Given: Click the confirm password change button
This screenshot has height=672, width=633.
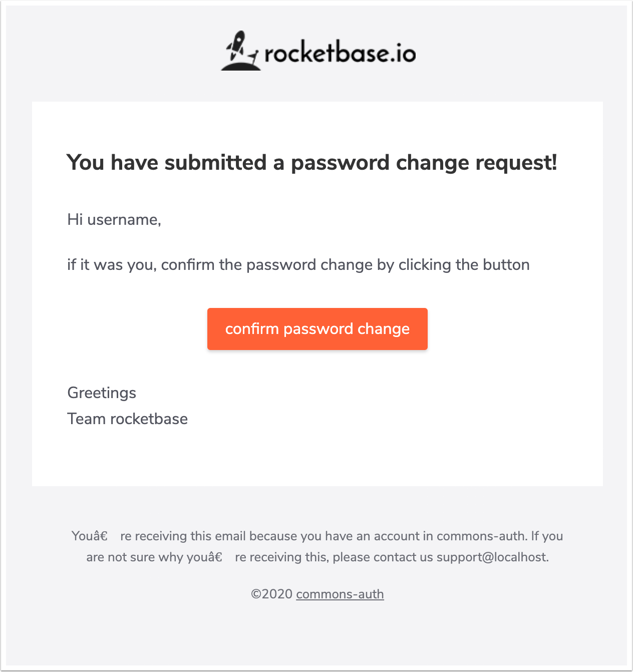Looking at the screenshot, I should 317,329.
